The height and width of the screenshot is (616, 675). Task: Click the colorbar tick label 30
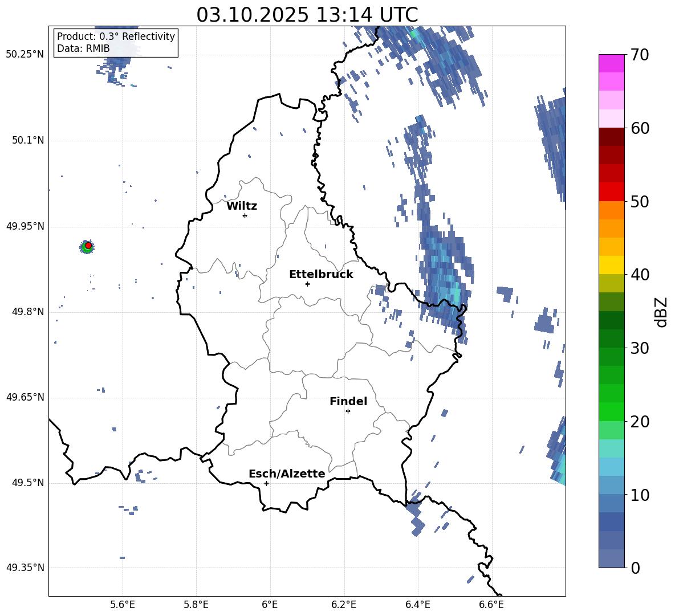pyautogui.click(x=640, y=348)
